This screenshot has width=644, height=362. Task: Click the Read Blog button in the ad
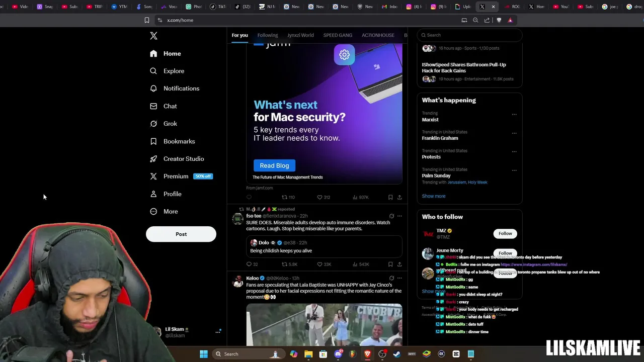pos(274,165)
